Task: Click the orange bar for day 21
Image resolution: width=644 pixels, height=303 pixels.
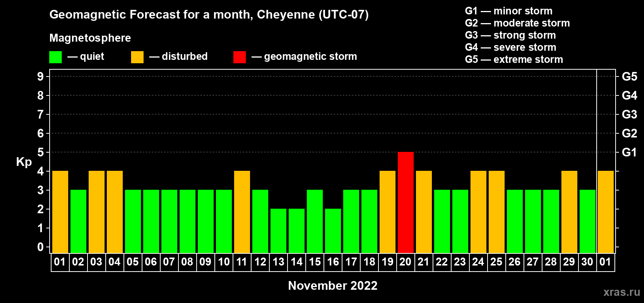Action: point(424,212)
